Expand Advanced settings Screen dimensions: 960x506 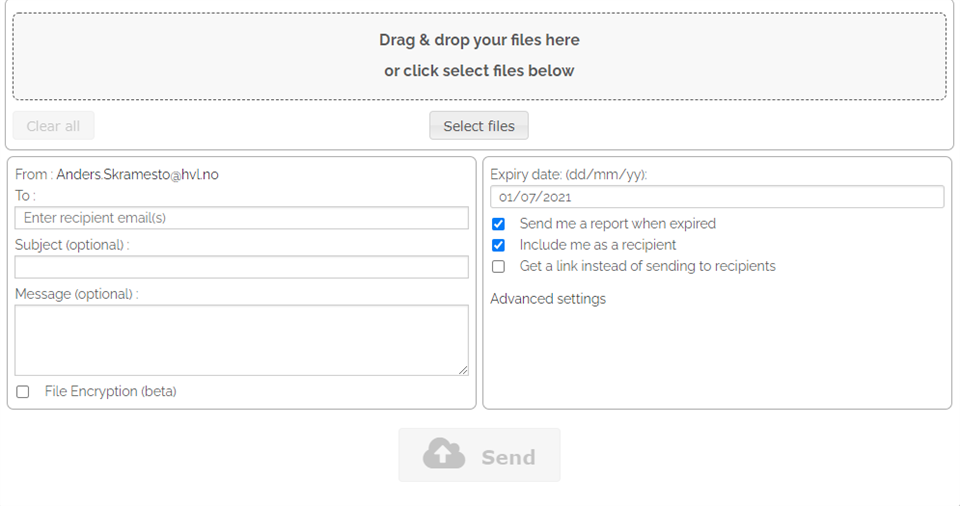(548, 299)
